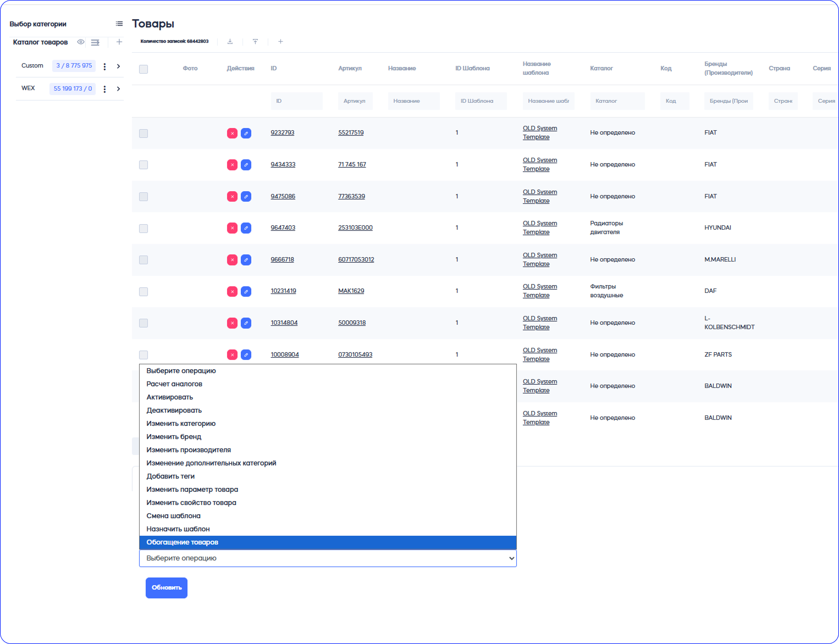Select the checkbox for product row 10231419

143,292
